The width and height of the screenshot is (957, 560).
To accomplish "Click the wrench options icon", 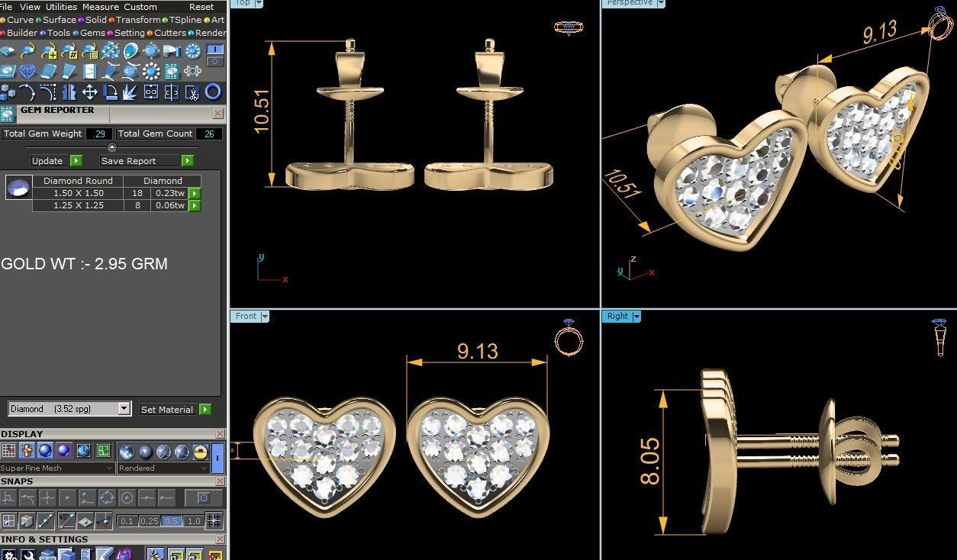I will (x=27, y=554).
